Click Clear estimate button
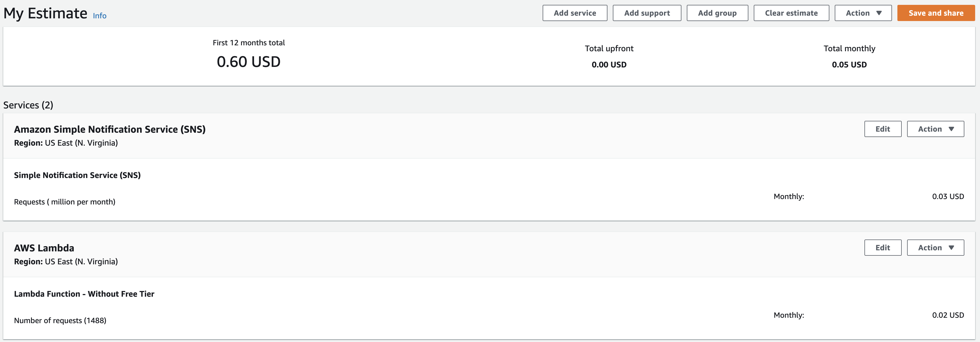The height and width of the screenshot is (342, 980). pyautogui.click(x=791, y=13)
